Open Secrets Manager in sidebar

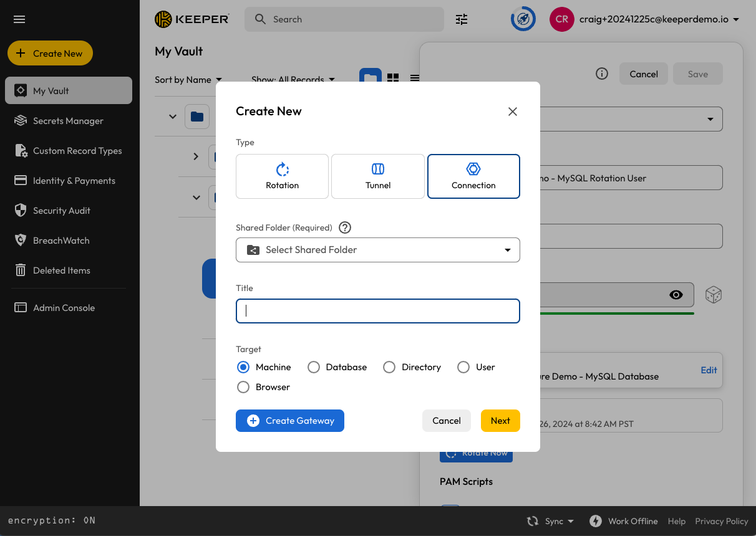pyautogui.click(x=68, y=121)
